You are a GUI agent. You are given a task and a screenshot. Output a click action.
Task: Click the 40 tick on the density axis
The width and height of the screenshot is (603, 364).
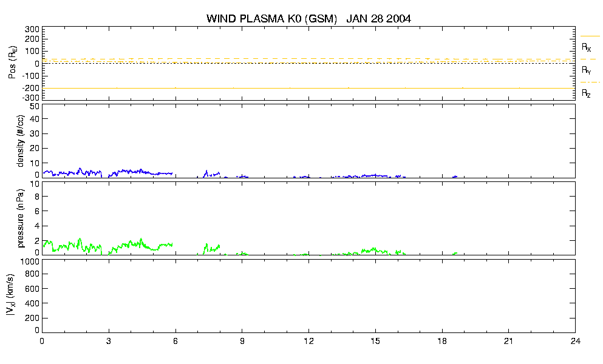coord(35,119)
